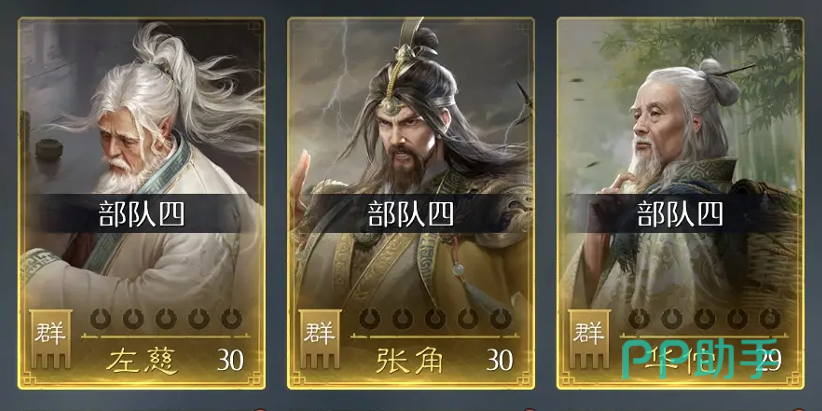Screen dimensions: 822x411
Task: Click the 群 faction badge on 左慈's card
Action: click(50, 339)
